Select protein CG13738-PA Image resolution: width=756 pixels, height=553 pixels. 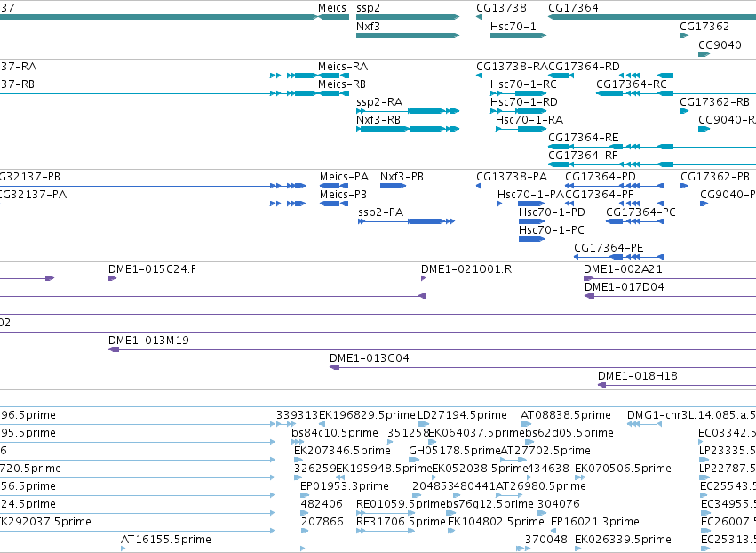click(512, 177)
